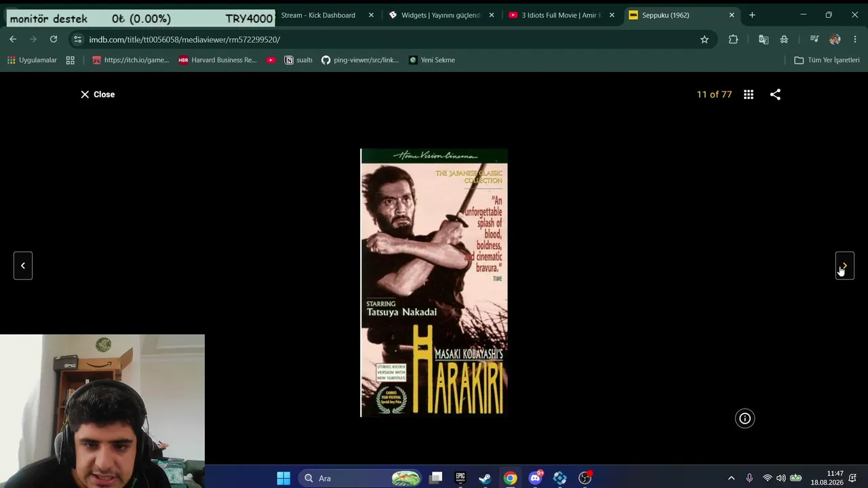Open the itch.io bookmark
Image resolution: width=868 pixels, height=488 pixels.
click(130, 60)
